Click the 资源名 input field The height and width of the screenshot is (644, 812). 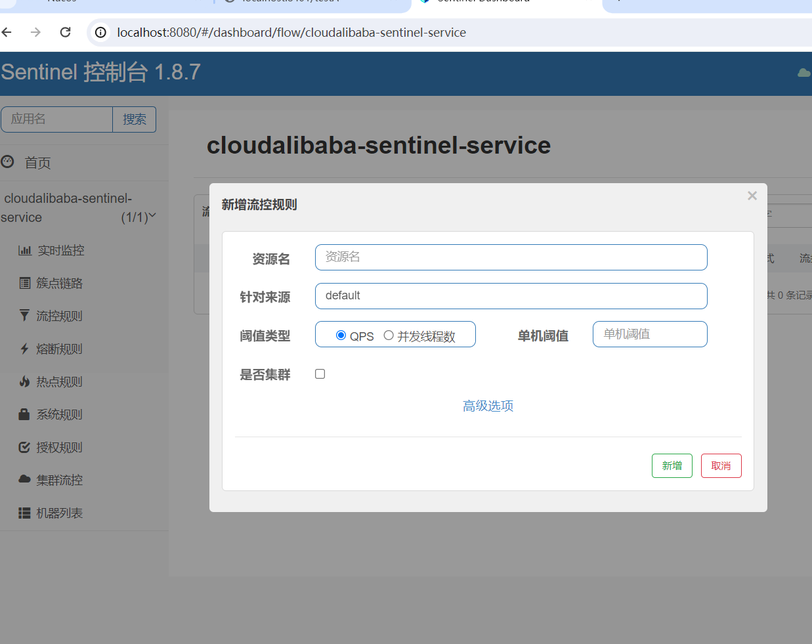tap(511, 257)
